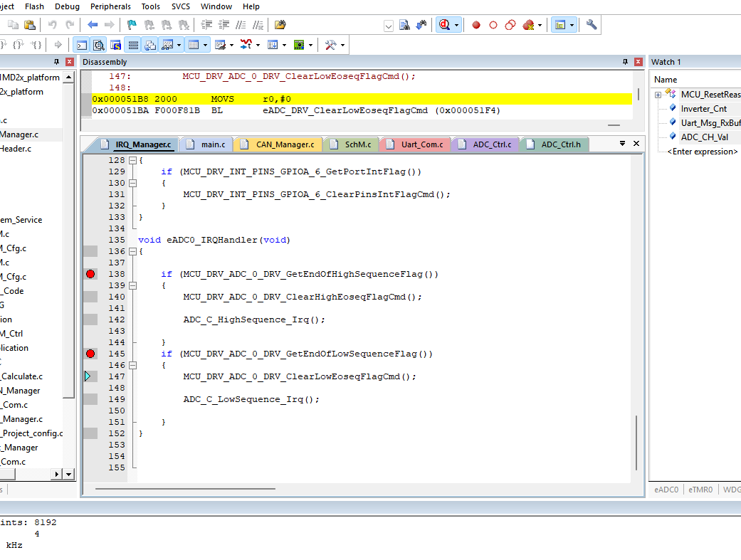Switch to eTMR0 bottom tab

click(700, 490)
